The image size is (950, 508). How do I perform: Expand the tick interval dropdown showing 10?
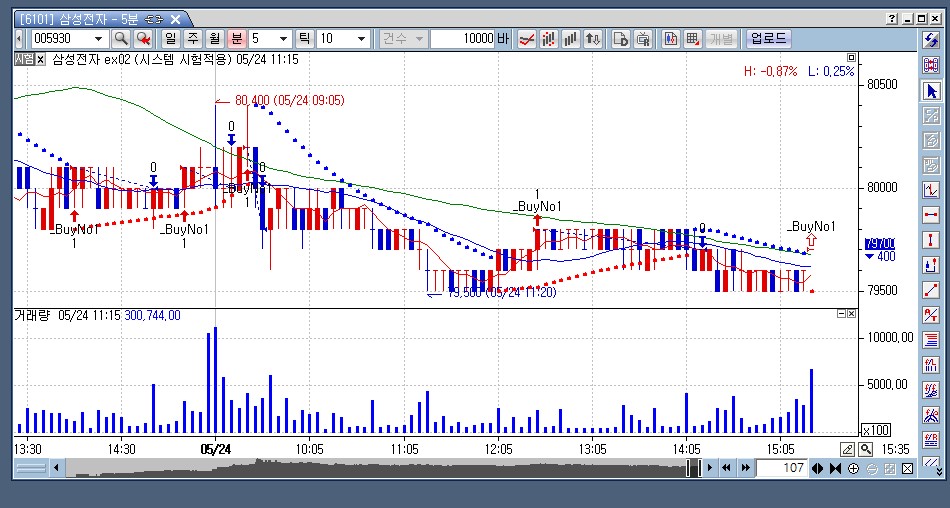360,39
